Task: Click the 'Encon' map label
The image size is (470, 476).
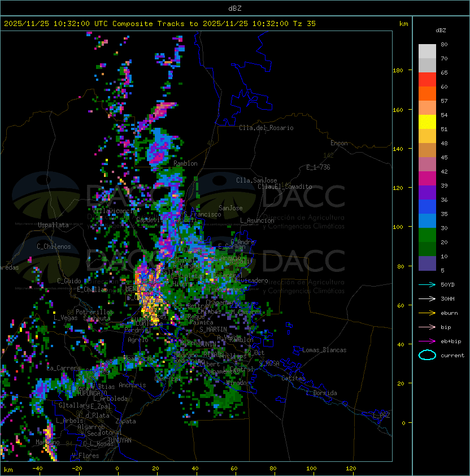Action: [x=339, y=143]
